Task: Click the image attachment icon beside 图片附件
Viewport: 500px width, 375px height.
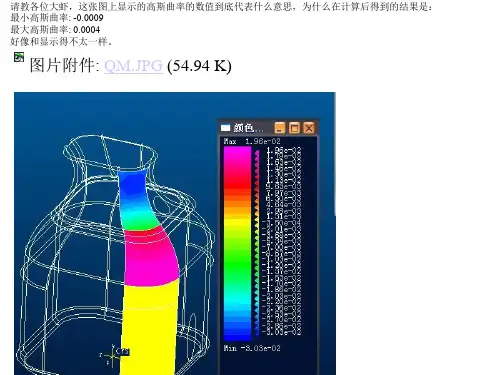Action: click(19, 57)
